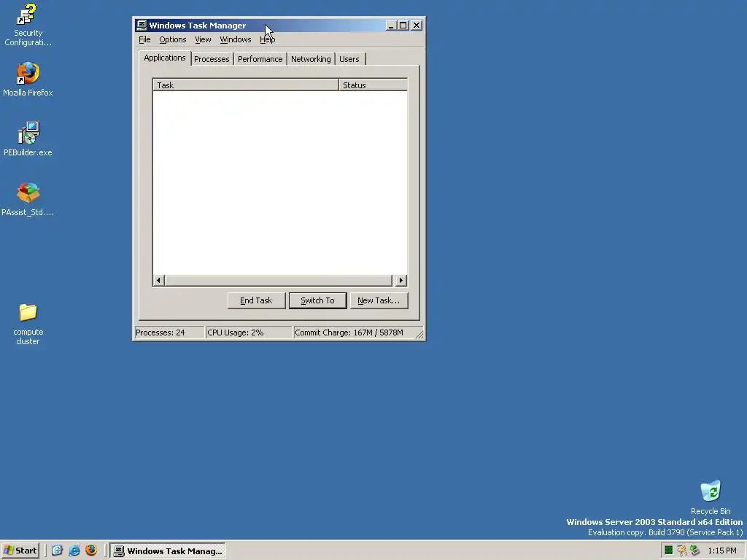Close the Task Manager window
Image resolution: width=747 pixels, height=560 pixels.
coord(417,26)
